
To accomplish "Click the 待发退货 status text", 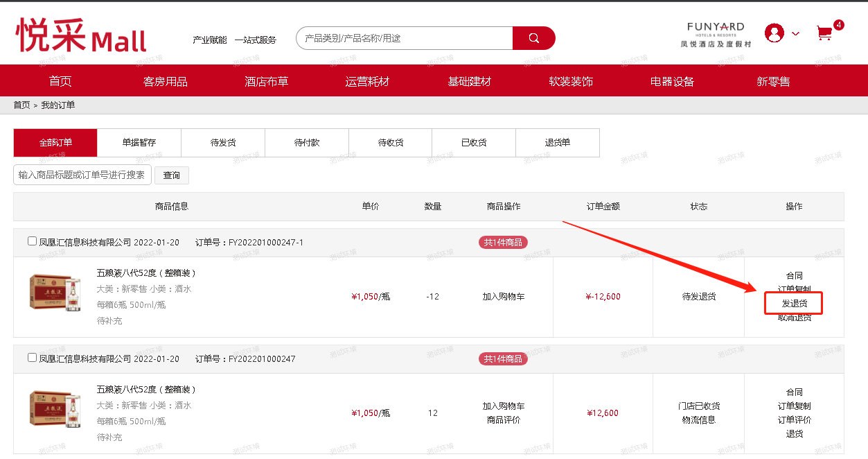I will (x=699, y=297).
